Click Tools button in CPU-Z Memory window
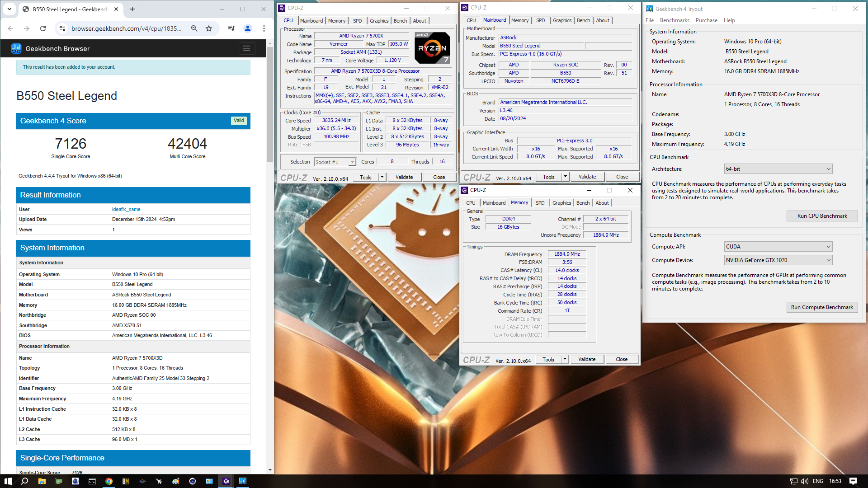Screen dimensions: 868x488 pyautogui.click(x=548, y=359)
